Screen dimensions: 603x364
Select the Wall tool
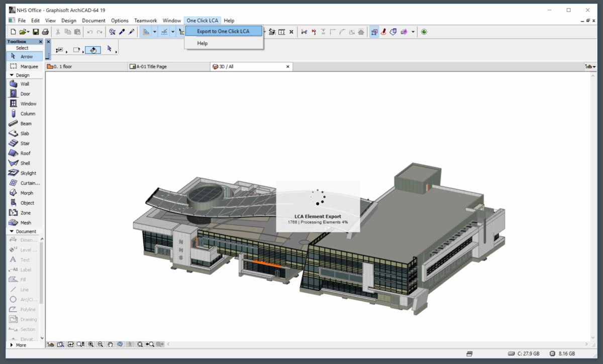click(x=24, y=84)
